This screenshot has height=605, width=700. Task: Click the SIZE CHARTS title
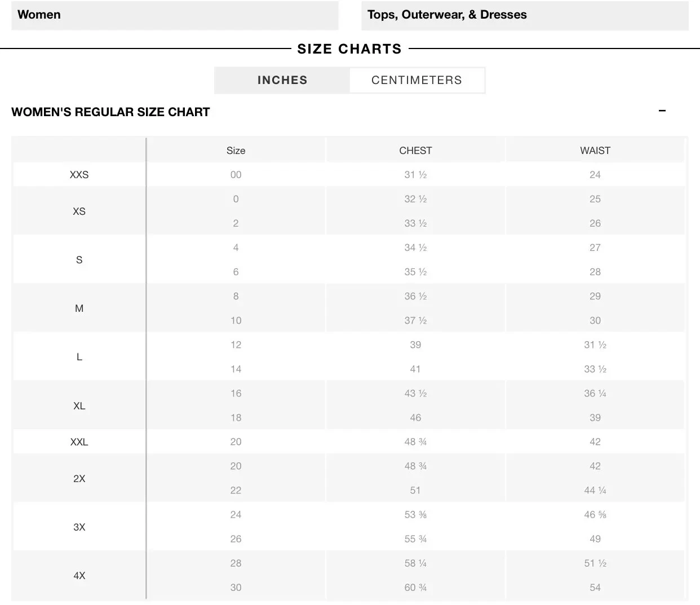(349, 49)
